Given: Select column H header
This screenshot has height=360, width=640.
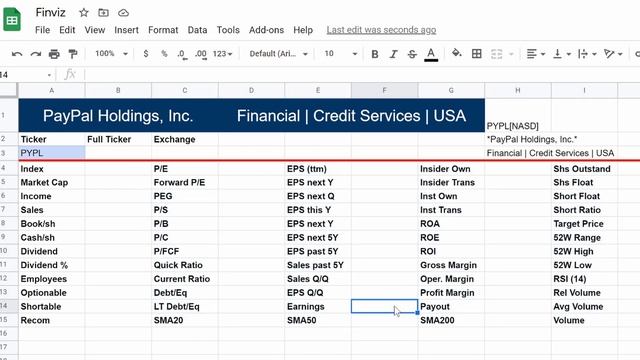Looking at the screenshot, I should (518, 90).
